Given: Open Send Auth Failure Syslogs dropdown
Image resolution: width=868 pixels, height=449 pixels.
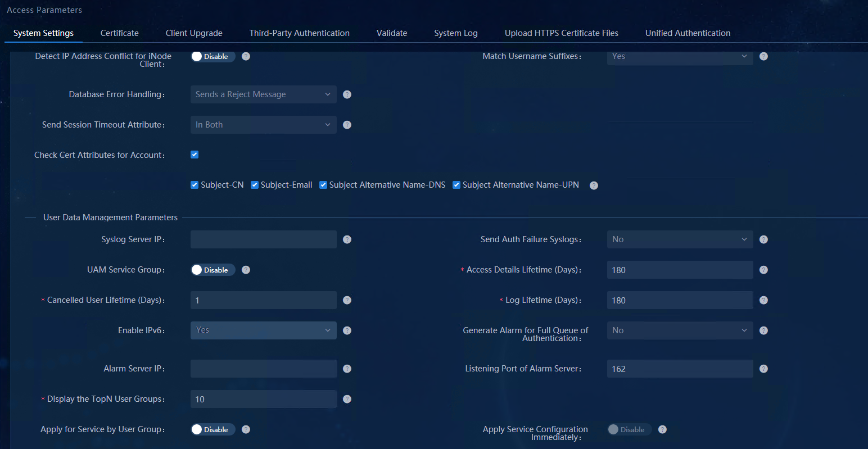Looking at the screenshot, I should tap(680, 239).
